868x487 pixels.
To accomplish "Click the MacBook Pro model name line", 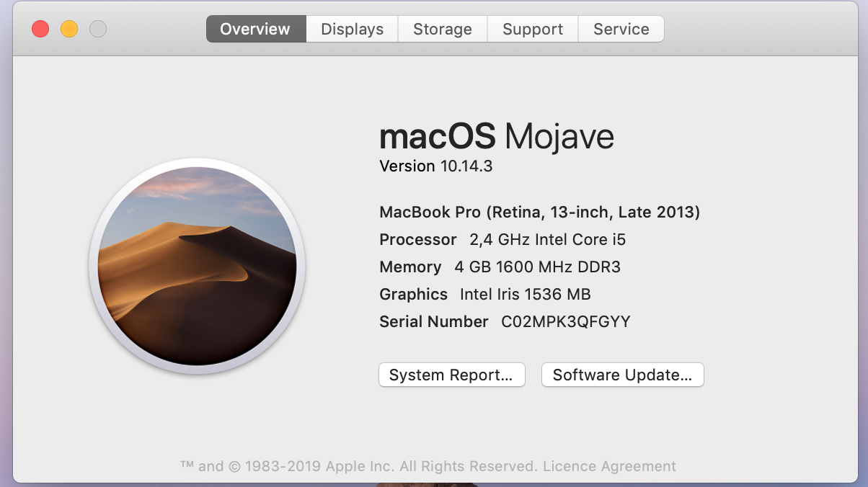I will click(x=539, y=213).
